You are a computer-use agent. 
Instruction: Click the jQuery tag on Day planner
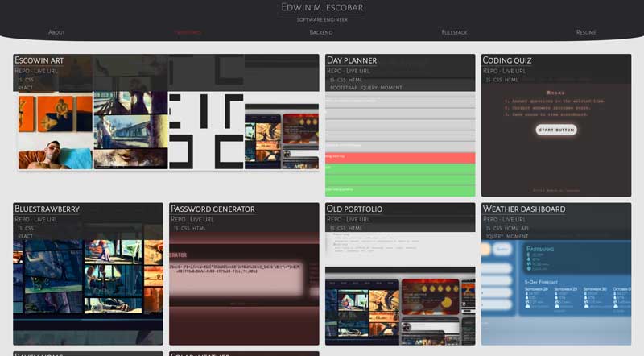pos(369,88)
